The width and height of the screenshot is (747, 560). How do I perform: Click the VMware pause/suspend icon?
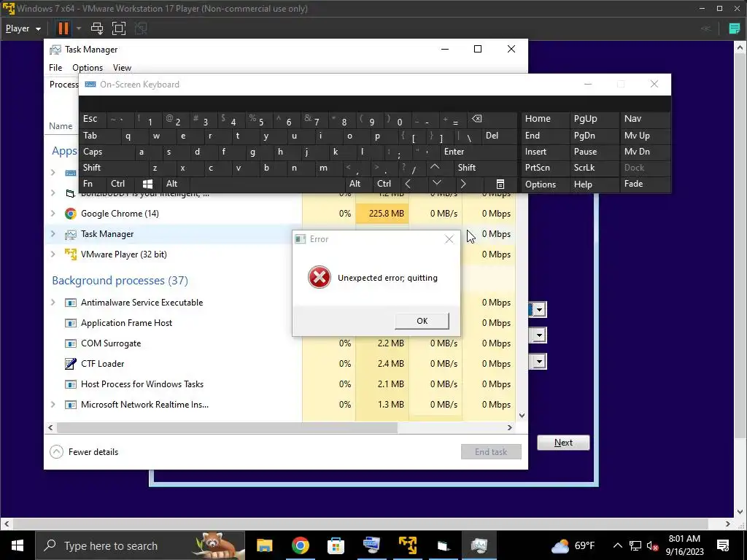[x=63, y=28]
